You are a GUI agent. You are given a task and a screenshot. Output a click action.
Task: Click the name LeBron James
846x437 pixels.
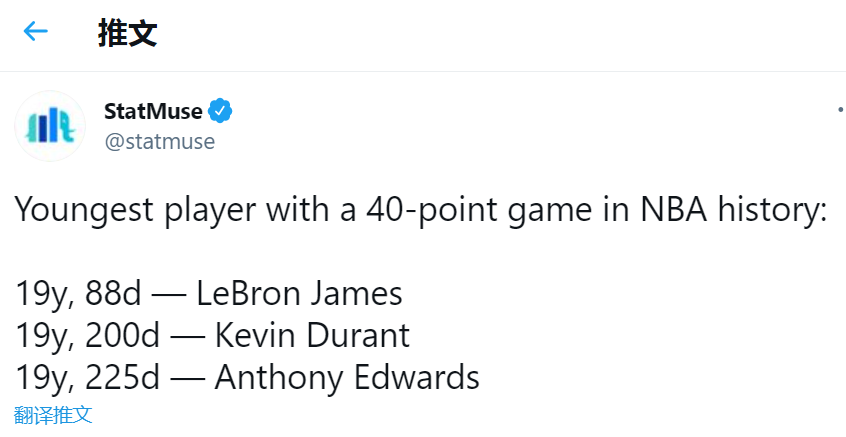coord(299,293)
